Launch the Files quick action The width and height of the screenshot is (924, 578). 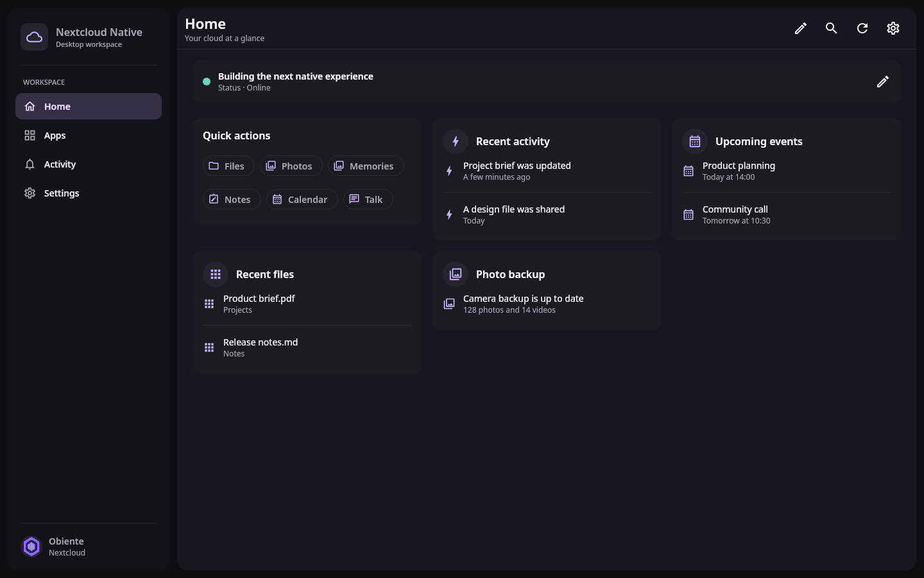[x=228, y=166]
